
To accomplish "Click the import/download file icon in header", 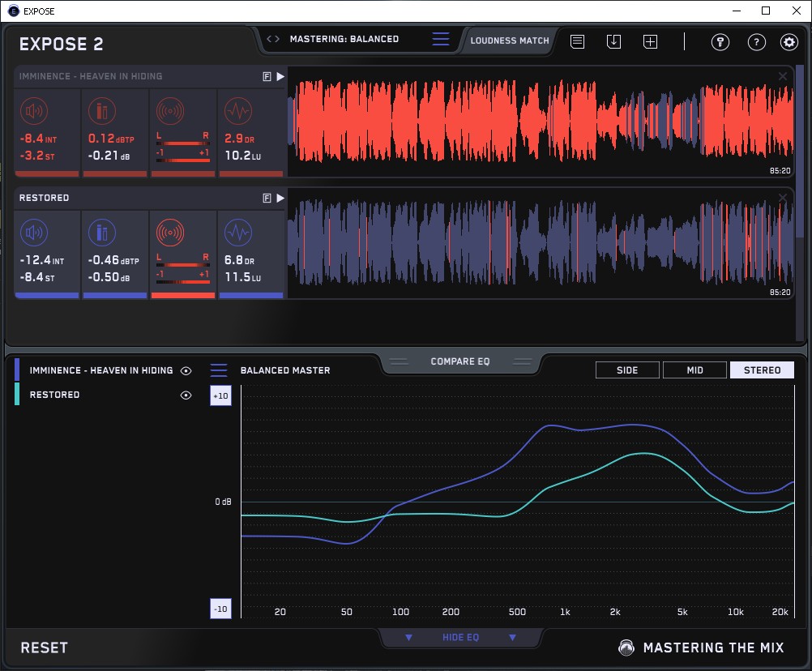I will point(613,41).
